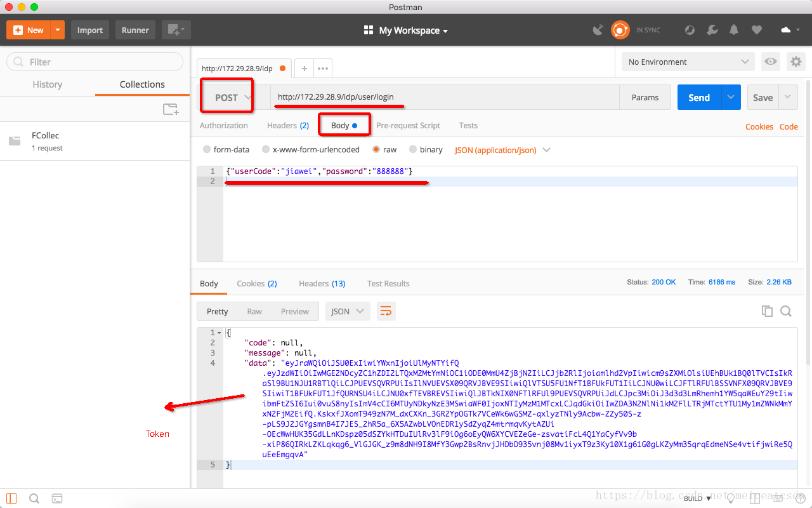
Task: Click the Save button
Action: (763, 97)
